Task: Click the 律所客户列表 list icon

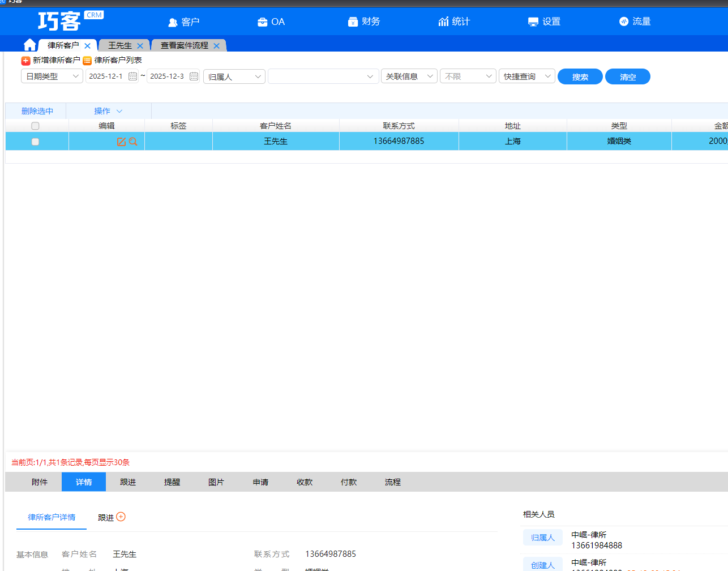Action: point(87,61)
